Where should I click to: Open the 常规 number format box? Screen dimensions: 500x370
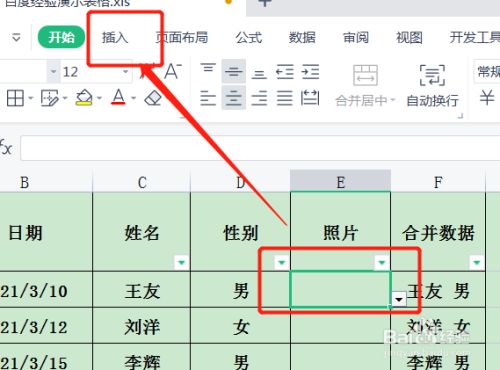click(487, 71)
